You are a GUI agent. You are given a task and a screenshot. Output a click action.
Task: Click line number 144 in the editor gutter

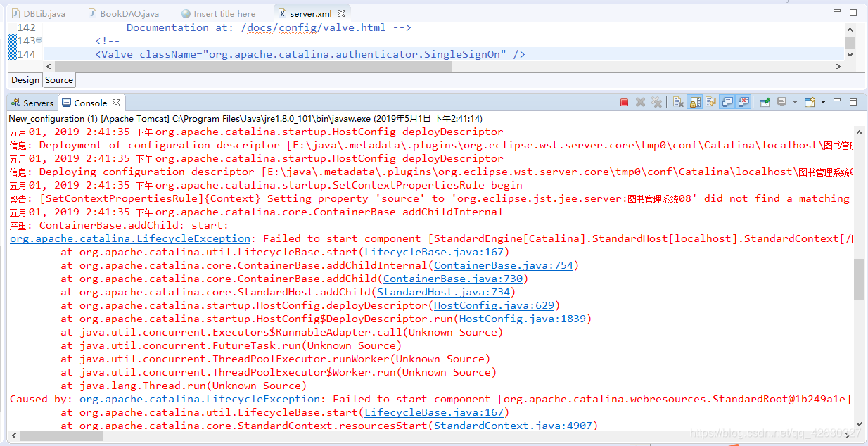coord(26,54)
